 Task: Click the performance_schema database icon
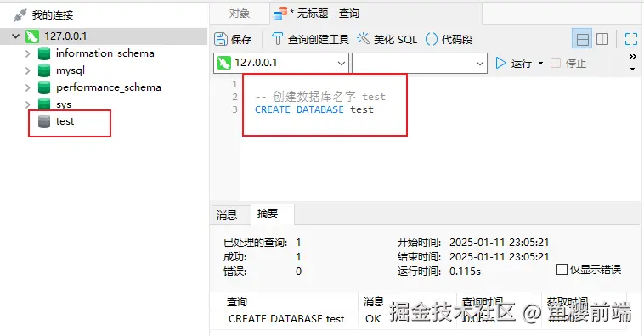44,87
